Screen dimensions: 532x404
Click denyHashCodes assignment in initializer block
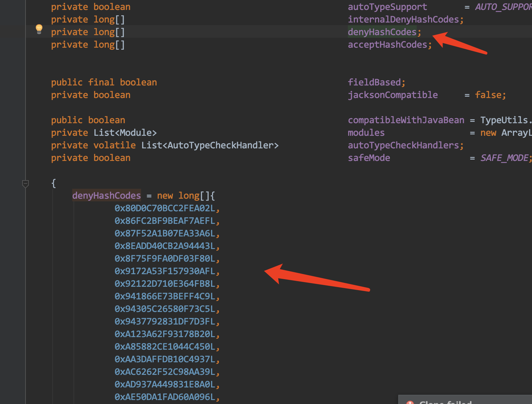pyautogui.click(x=106, y=196)
